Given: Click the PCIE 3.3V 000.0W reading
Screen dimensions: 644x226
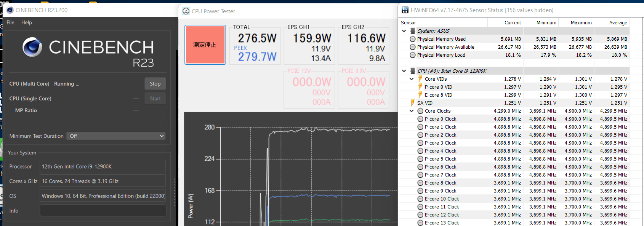Looking at the screenshot, I should (366, 82).
